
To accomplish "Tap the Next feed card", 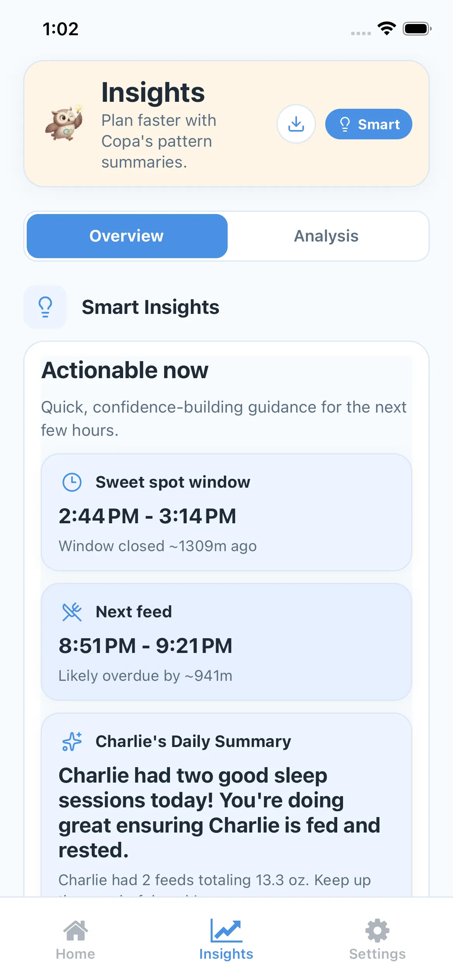I will (x=226, y=642).
